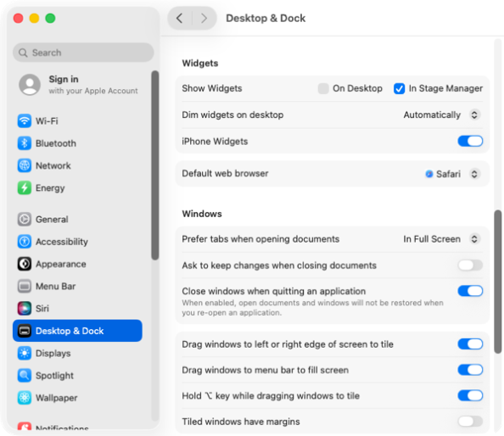Open Dim widgets on desktop dropdown

[442, 115]
